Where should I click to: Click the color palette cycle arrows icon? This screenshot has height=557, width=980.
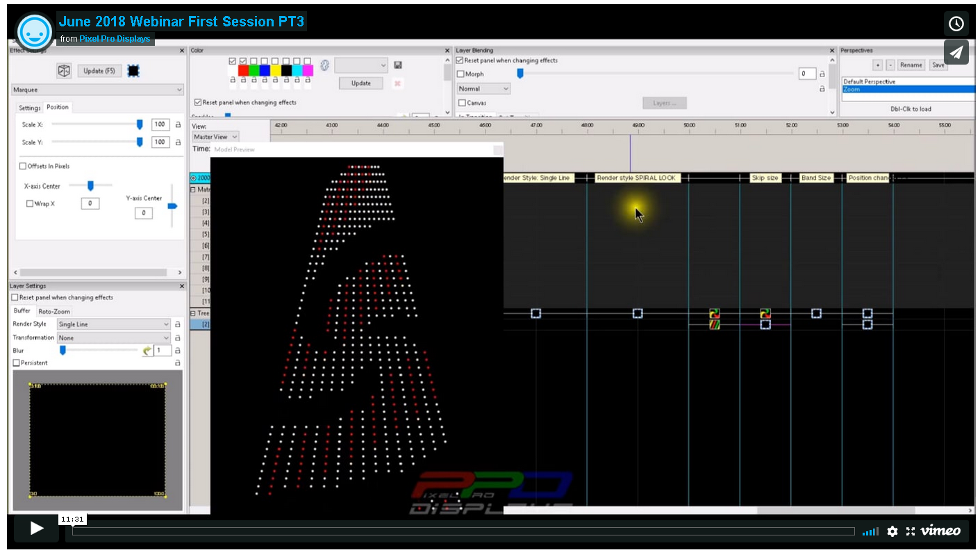[324, 65]
